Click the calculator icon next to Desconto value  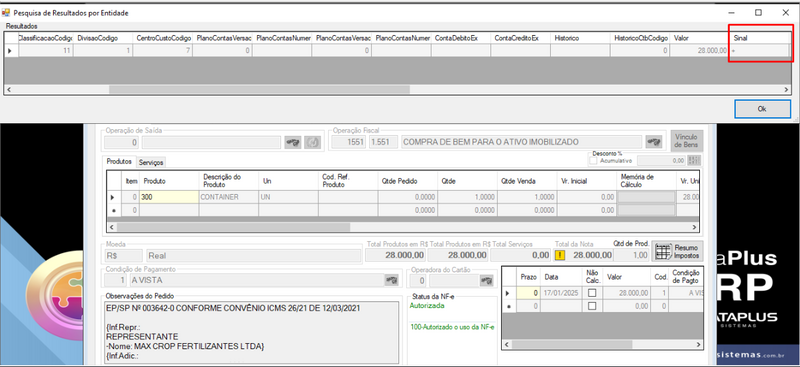(x=694, y=160)
